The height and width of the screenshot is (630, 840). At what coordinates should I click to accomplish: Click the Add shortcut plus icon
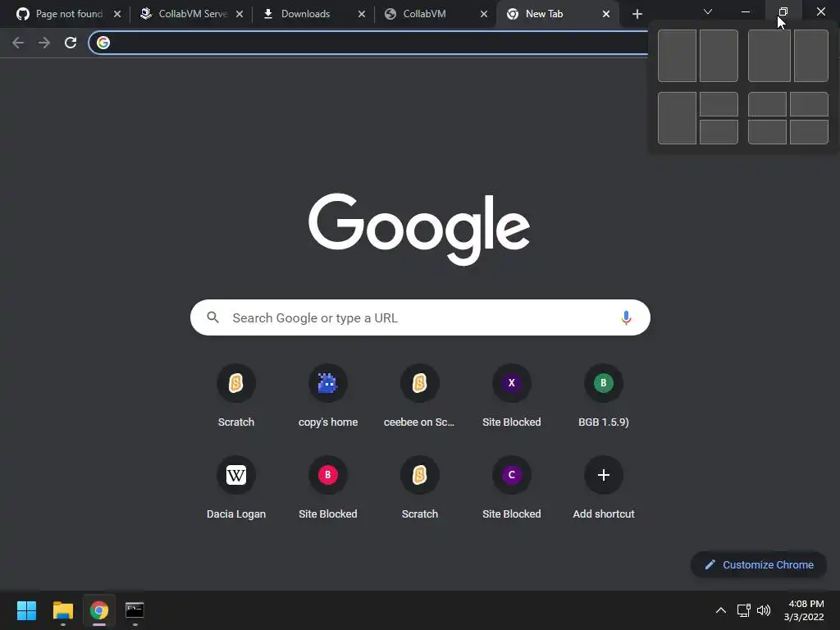[x=603, y=475]
